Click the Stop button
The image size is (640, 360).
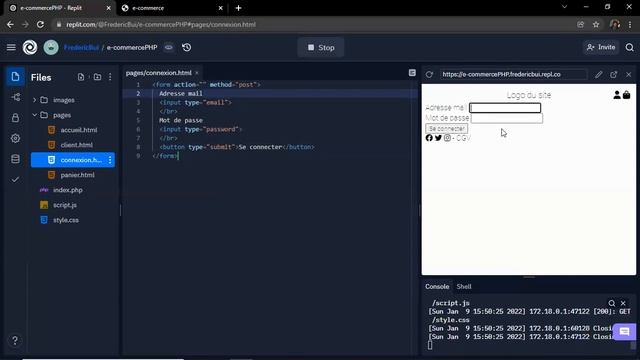[321, 47]
